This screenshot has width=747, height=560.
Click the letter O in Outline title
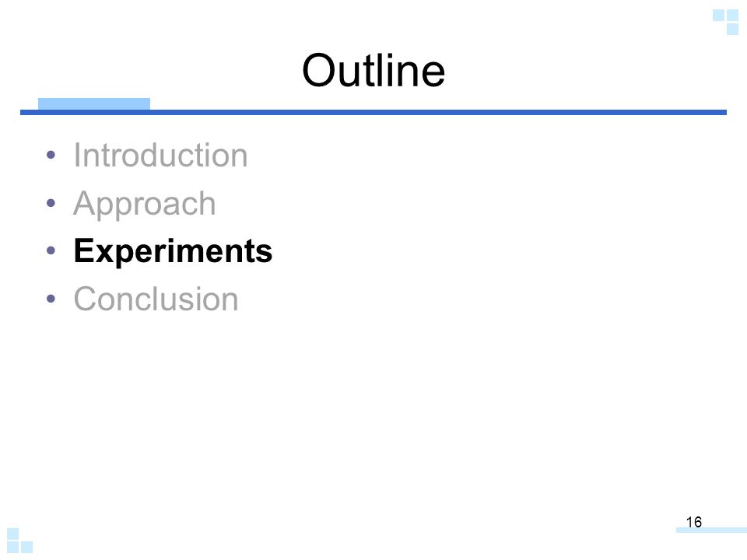point(320,71)
